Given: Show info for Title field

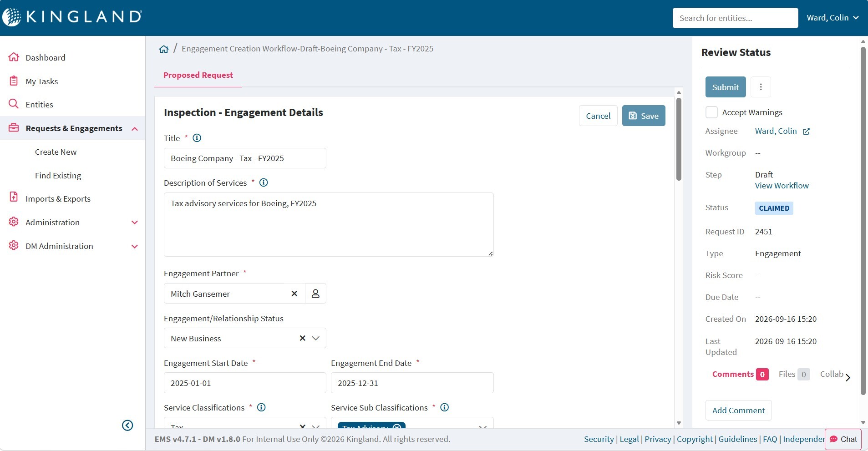Looking at the screenshot, I should (x=197, y=138).
